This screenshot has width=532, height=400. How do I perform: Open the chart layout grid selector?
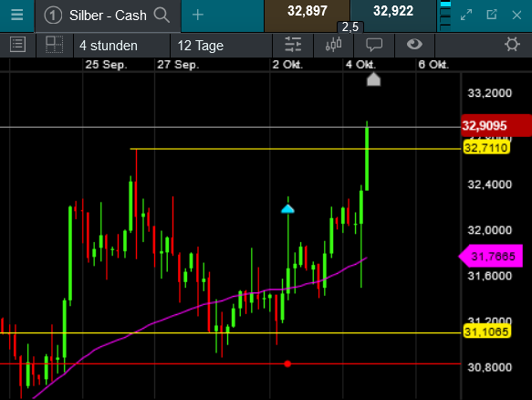pos(54,45)
